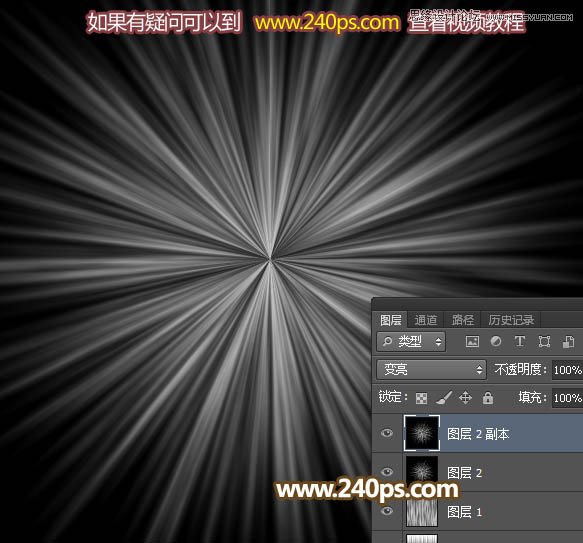Screen dimensions: 583x543
Task: Toggle lock position move icon
Action: tap(465, 398)
